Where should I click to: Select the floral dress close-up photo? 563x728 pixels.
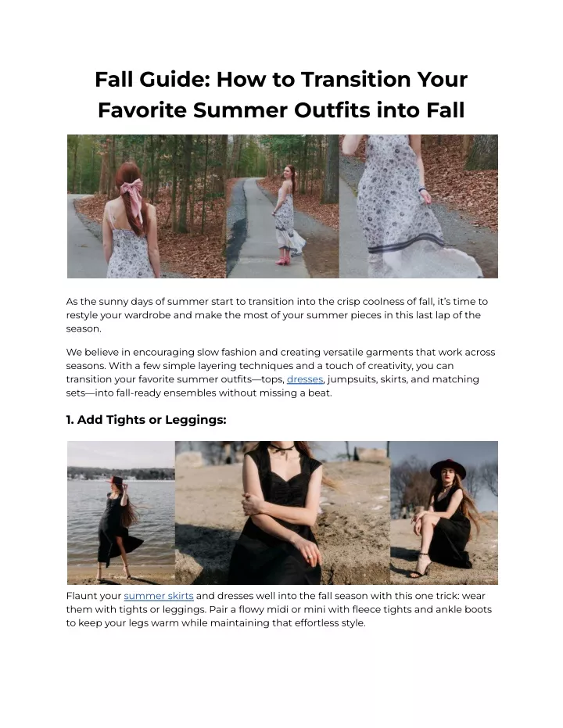tap(418, 206)
